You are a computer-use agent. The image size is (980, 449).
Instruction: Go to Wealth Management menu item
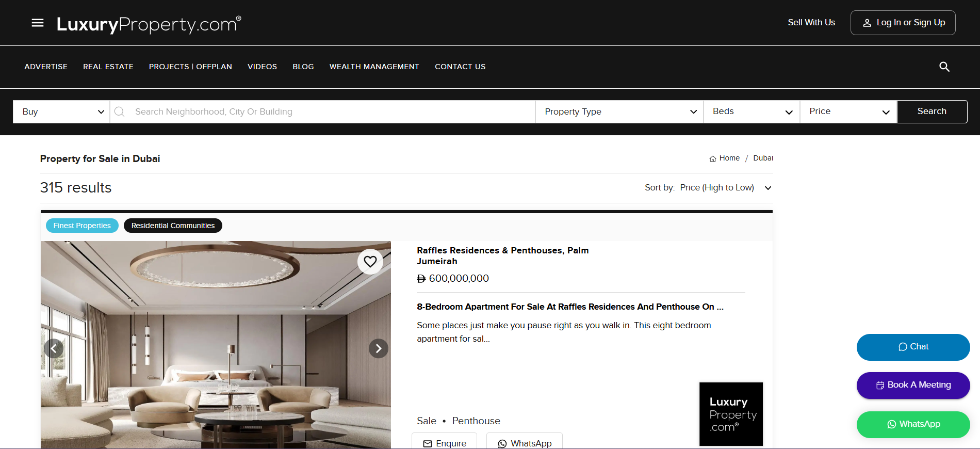(374, 67)
